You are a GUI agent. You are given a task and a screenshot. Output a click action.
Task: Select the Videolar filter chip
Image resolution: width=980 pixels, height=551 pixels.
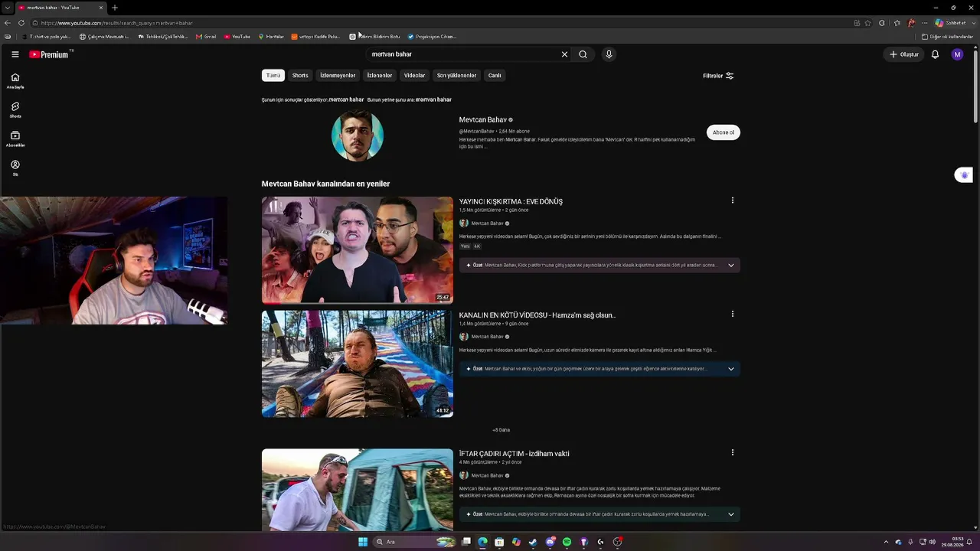click(x=414, y=76)
